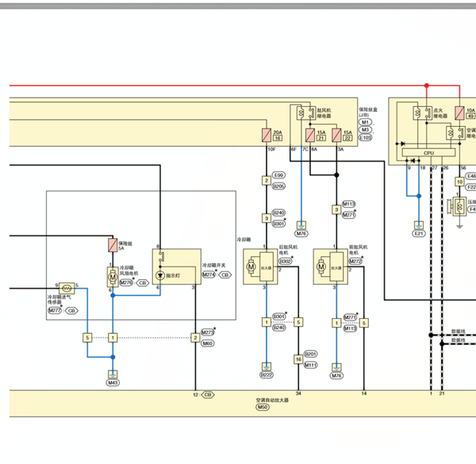The height and width of the screenshot is (464, 476).
Task: Click the compressor clutch coil symbol
Action: [x=459, y=207]
